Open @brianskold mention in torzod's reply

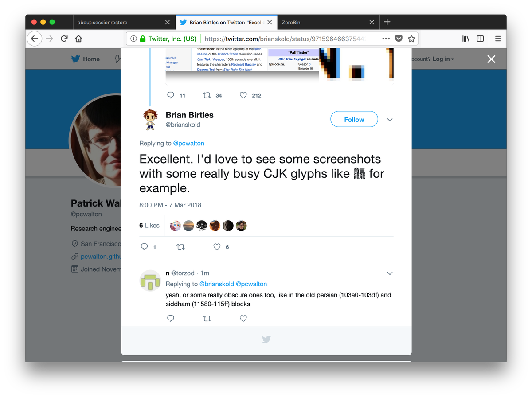pyautogui.click(x=217, y=284)
